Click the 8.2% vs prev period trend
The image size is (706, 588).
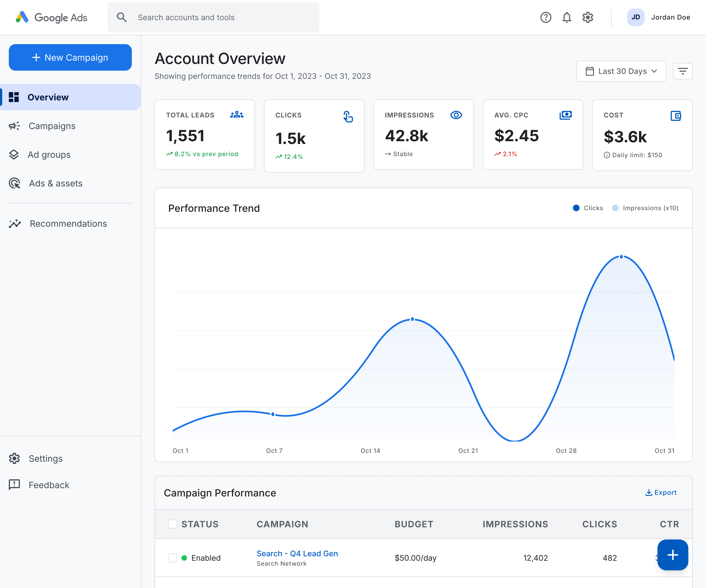pyautogui.click(x=202, y=154)
